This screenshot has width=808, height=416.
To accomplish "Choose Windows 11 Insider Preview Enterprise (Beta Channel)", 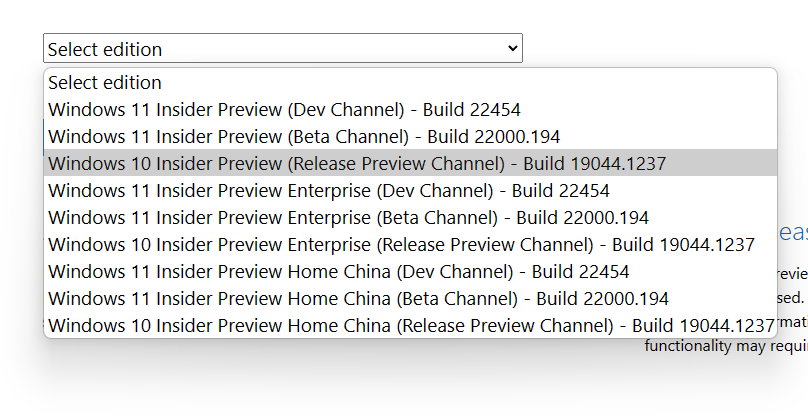I will click(348, 218).
